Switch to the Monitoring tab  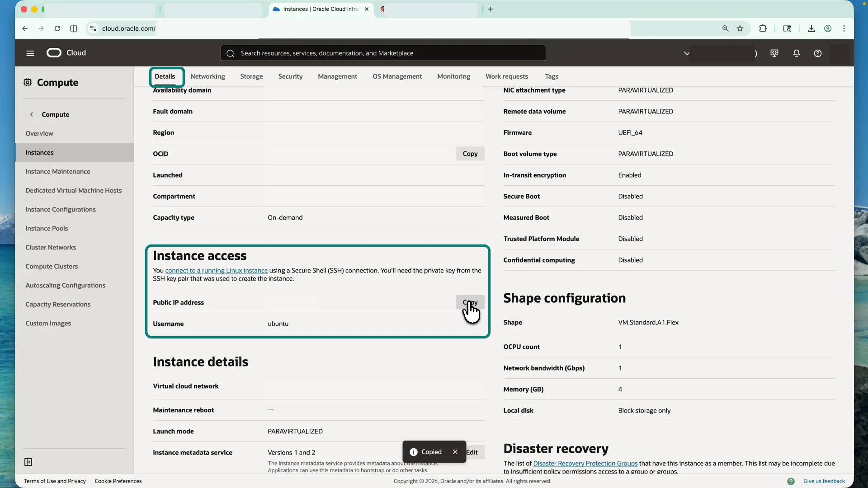click(453, 76)
